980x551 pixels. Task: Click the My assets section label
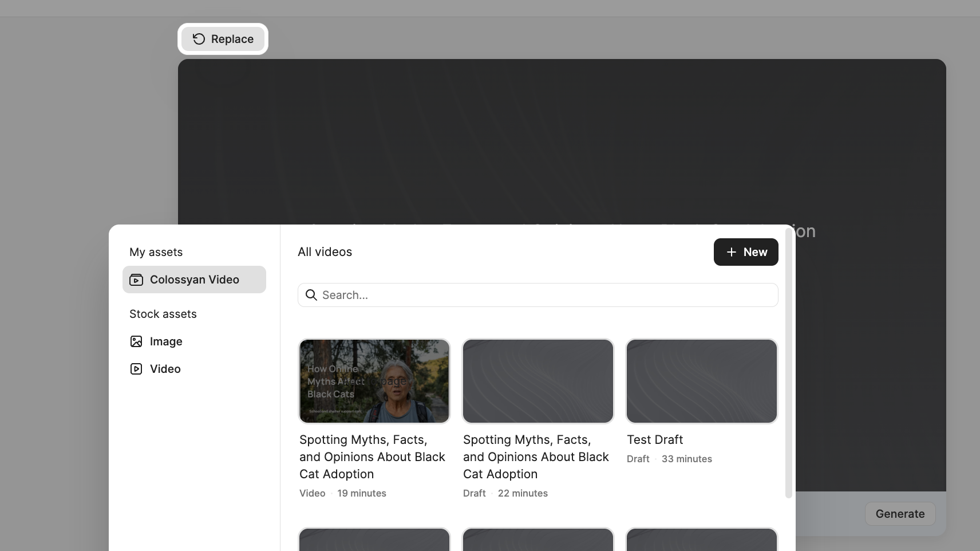click(156, 252)
